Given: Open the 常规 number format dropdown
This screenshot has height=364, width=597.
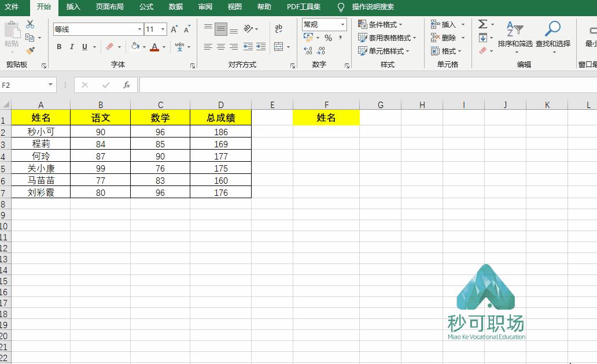Looking at the screenshot, I should (x=344, y=24).
